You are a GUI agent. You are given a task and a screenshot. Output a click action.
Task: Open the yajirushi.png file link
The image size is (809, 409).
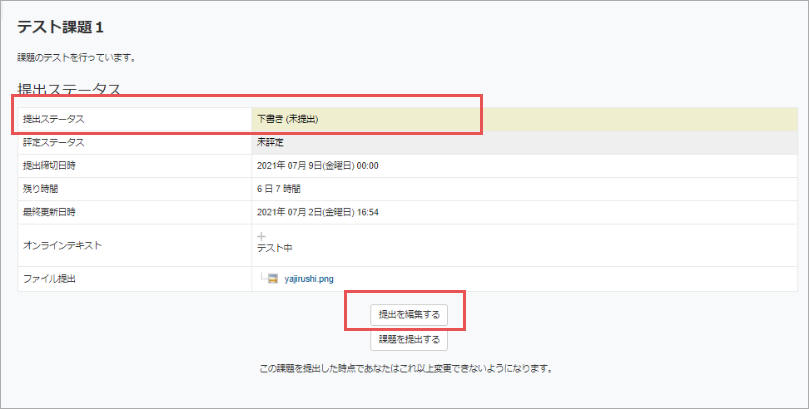tap(311, 278)
